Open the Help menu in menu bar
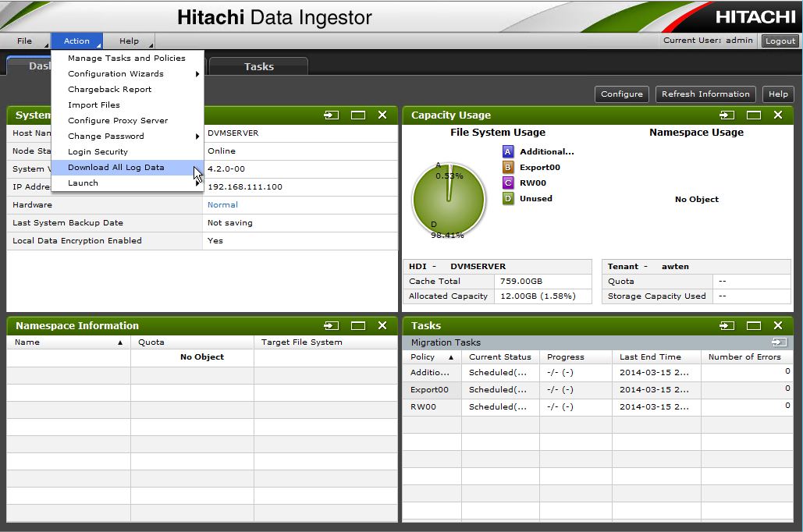 pyautogui.click(x=129, y=41)
